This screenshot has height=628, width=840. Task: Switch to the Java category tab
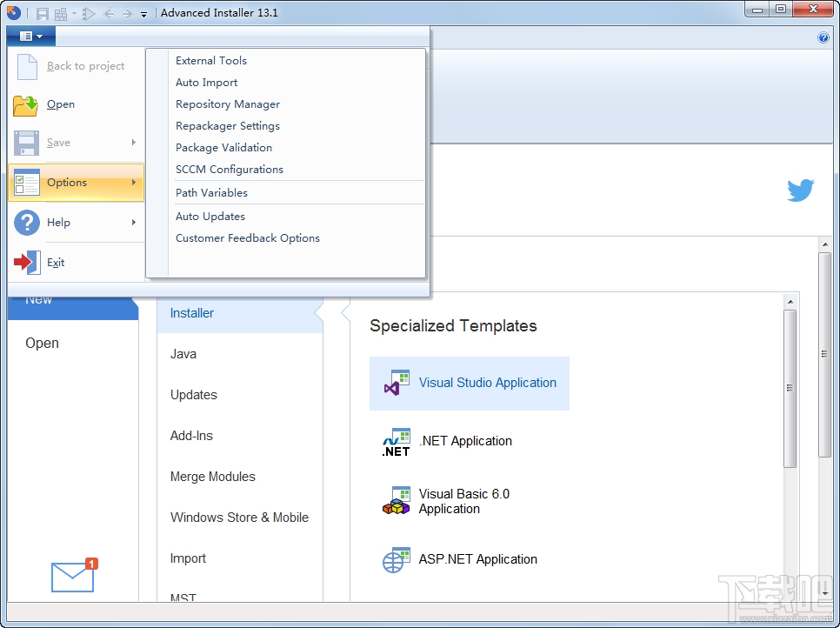(x=183, y=354)
